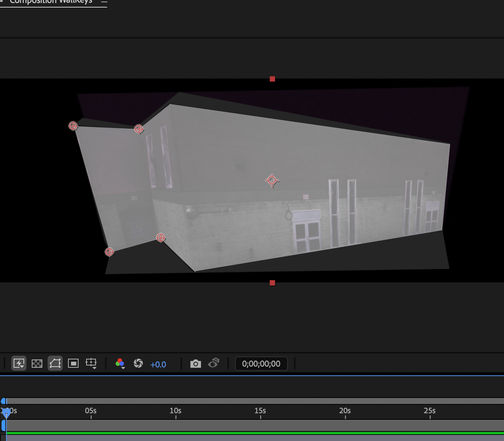
Task: Click the 10s mark on the timeline ruler
Action: click(x=176, y=411)
